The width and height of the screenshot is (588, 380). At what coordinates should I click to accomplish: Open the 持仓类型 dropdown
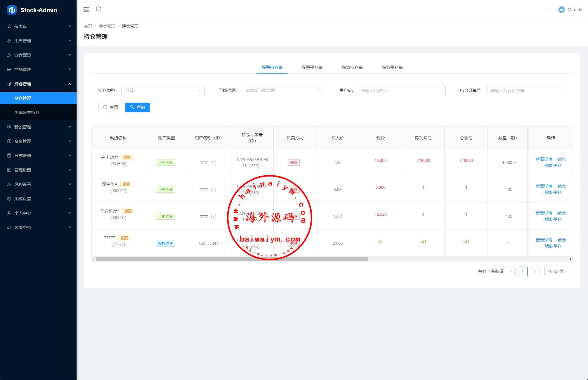(x=163, y=90)
